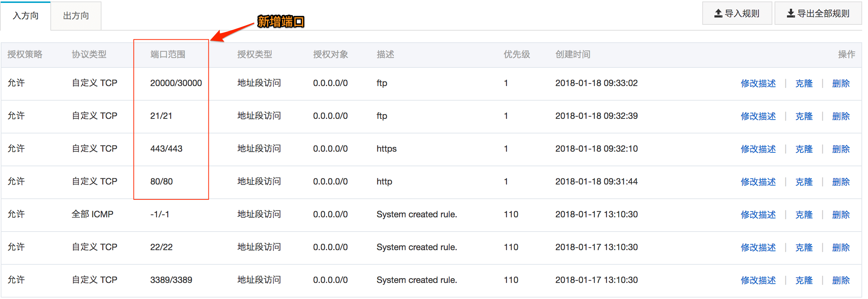Edit description of the 22/22 rule
The height and width of the screenshot is (299, 868).
pyautogui.click(x=758, y=247)
